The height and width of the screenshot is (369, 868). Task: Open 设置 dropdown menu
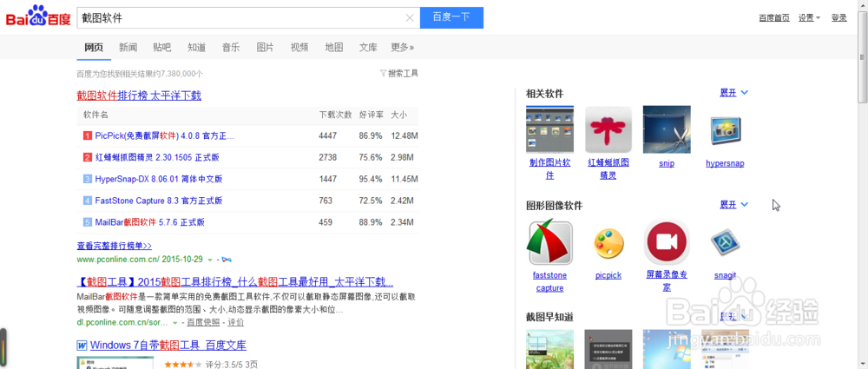coord(809,17)
